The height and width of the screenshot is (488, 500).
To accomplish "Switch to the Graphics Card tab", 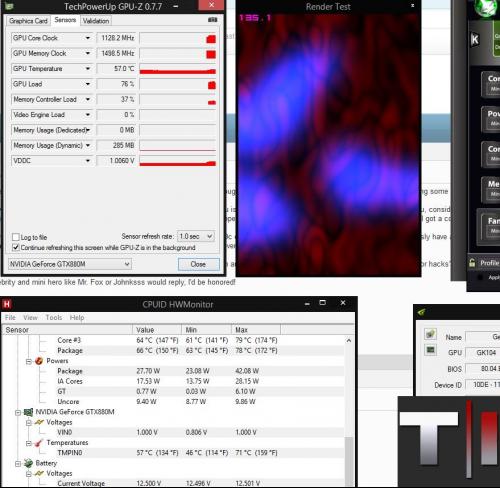I will pos(28,21).
